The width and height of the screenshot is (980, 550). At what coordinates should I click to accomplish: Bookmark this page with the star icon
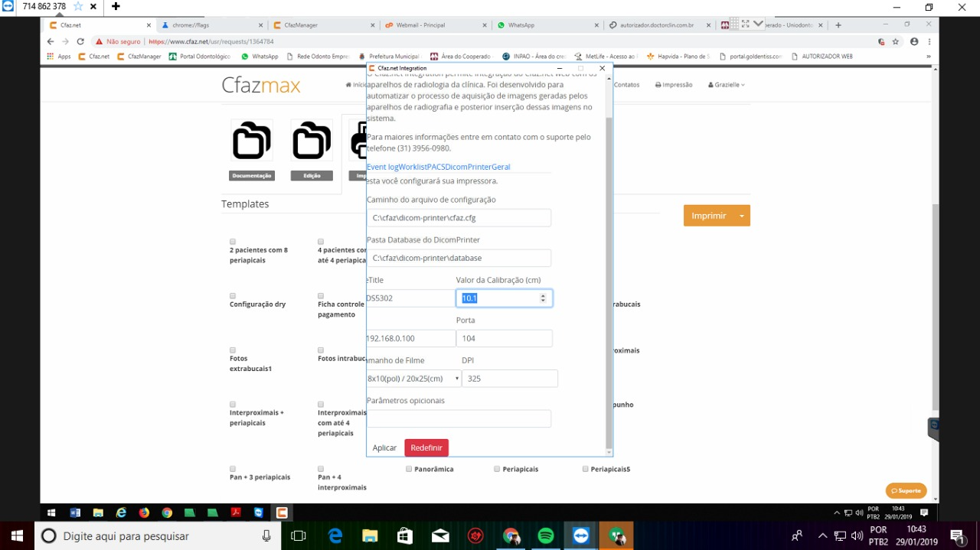[x=895, y=41]
